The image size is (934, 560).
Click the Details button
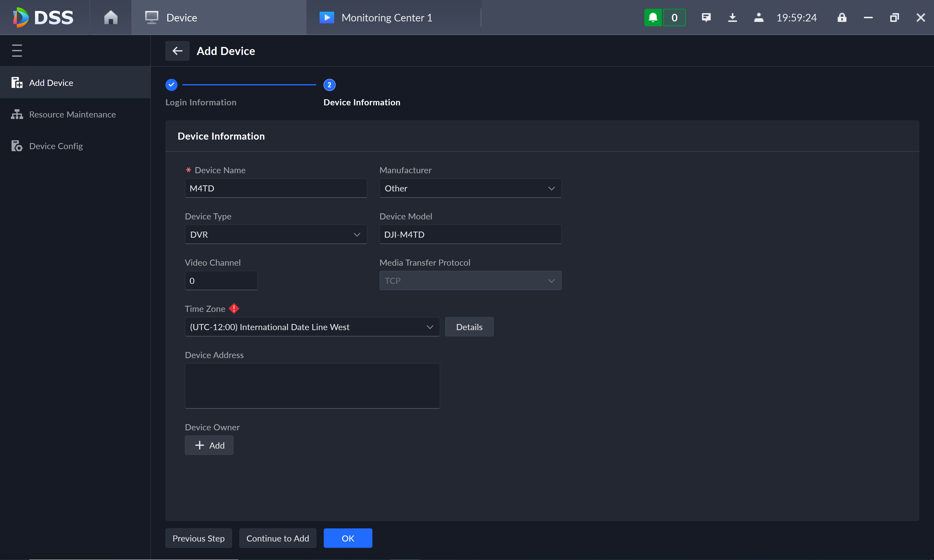(469, 327)
